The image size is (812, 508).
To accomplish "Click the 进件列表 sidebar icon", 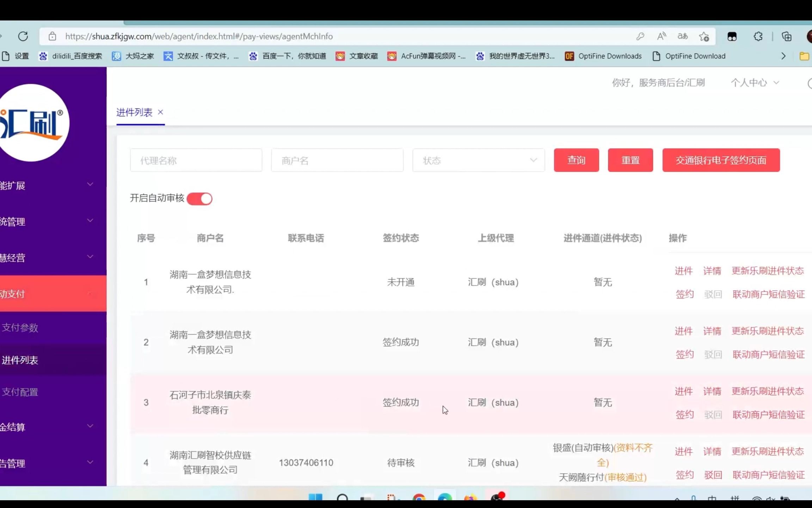I will pyautogui.click(x=20, y=359).
